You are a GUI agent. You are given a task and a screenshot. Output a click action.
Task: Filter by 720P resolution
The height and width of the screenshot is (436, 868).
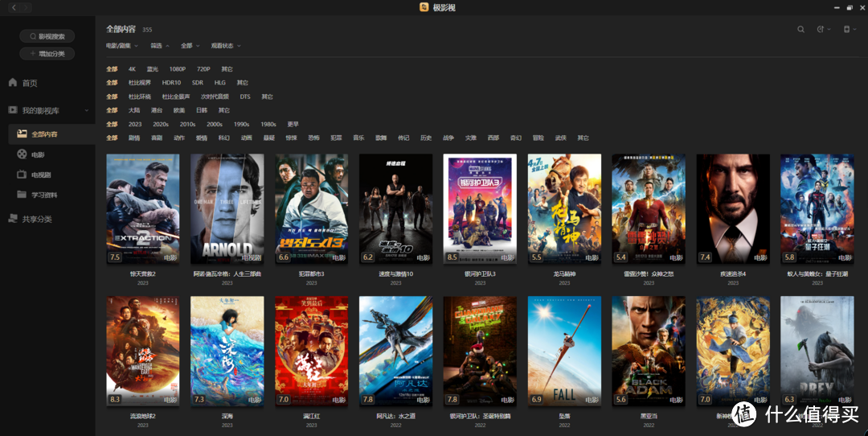pyautogui.click(x=203, y=69)
